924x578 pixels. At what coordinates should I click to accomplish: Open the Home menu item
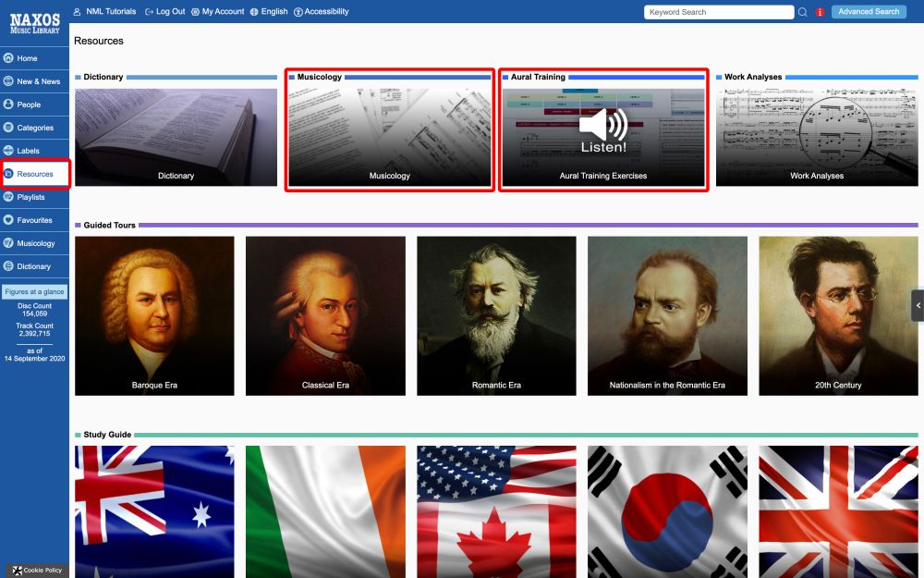coord(35,57)
